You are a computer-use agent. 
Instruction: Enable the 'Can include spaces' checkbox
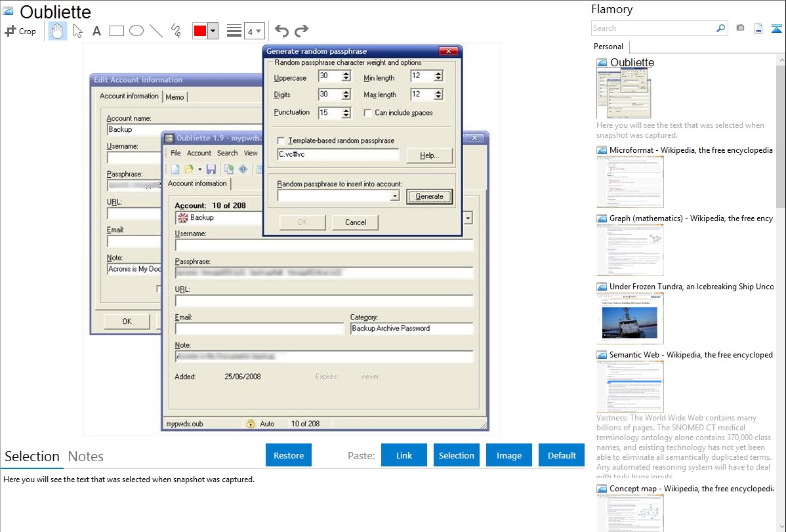pos(368,113)
